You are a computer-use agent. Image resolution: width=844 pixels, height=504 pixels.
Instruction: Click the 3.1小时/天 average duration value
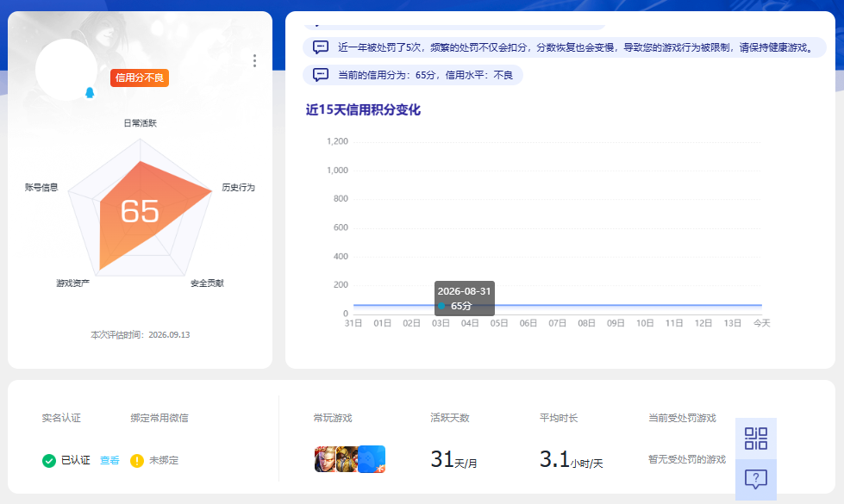tap(571, 459)
